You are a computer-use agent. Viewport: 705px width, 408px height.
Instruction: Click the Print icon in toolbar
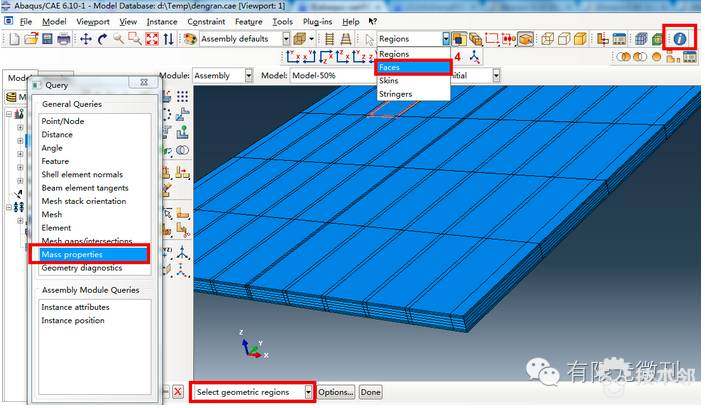(x=63, y=39)
